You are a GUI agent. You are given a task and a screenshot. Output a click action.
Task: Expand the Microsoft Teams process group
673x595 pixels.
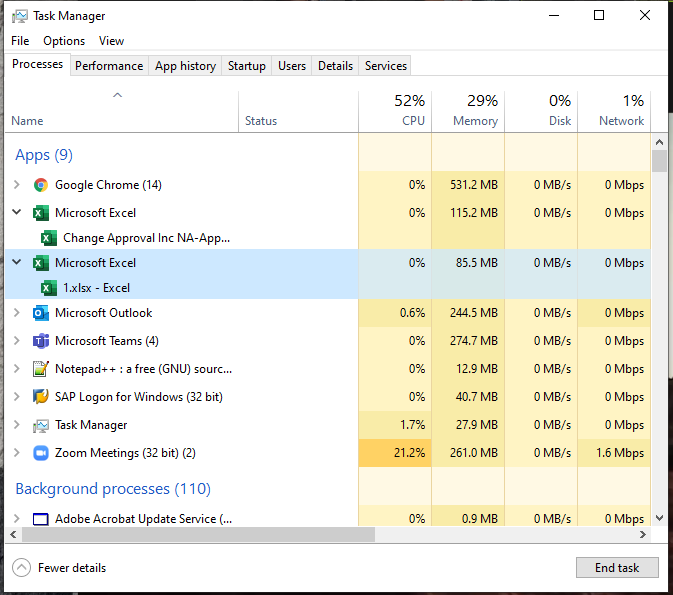(x=16, y=341)
